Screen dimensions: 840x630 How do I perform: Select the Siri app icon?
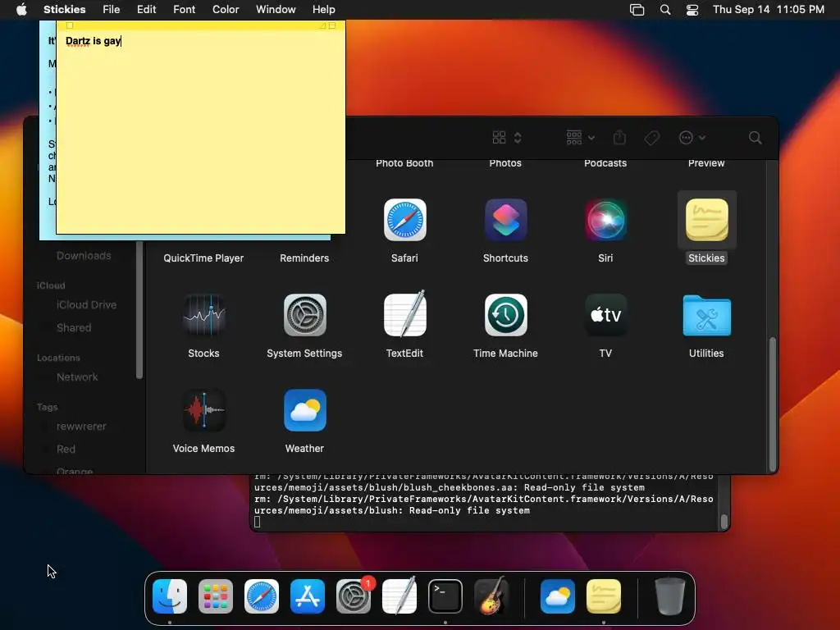point(605,220)
